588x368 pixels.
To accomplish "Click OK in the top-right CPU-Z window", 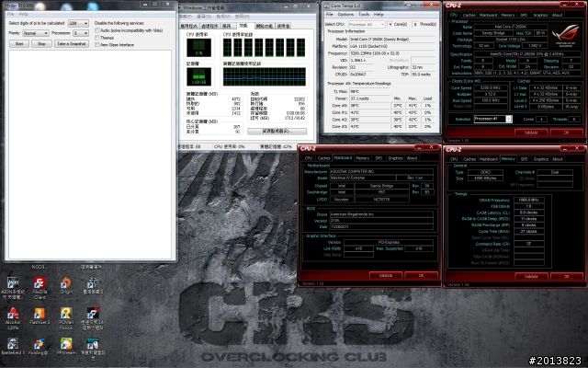I will coord(566,132).
